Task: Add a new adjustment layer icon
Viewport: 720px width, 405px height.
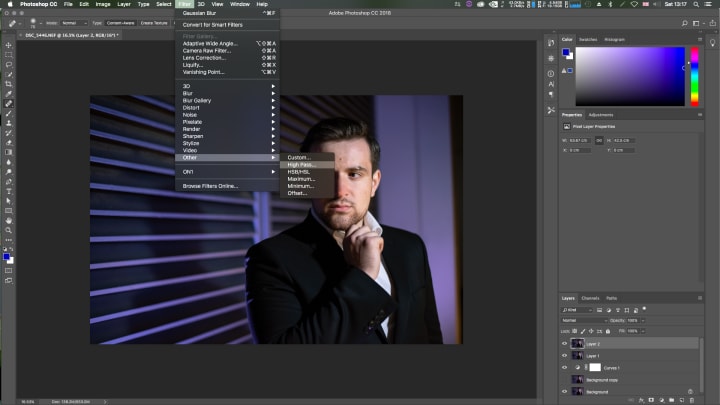Action: pyautogui.click(x=661, y=400)
